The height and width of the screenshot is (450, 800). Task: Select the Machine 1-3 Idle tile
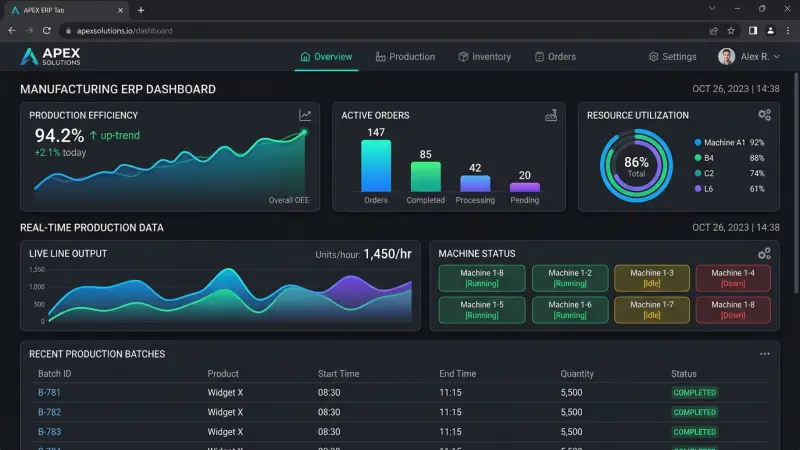652,278
